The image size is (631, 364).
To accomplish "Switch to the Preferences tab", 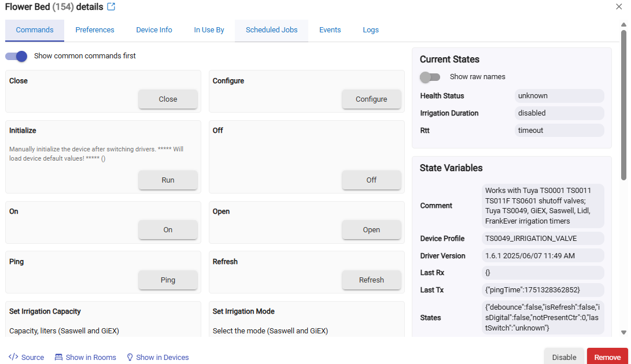I will pyautogui.click(x=95, y=30).
